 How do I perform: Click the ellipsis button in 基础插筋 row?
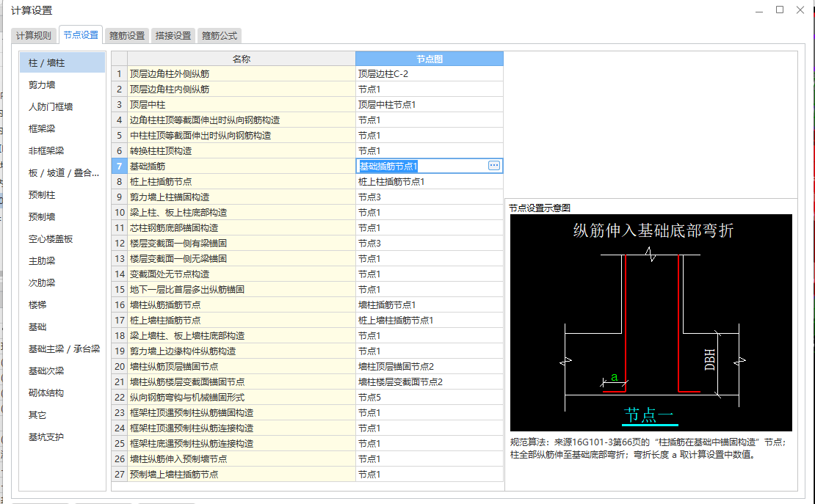pyautogui.click(x=494, y=165)
